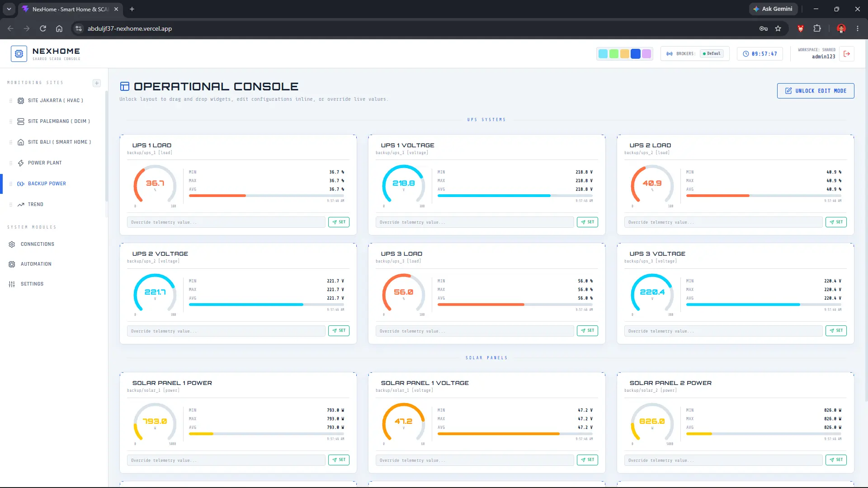Open the Default broker selector
Image resolution: width=868 pixels, height=488 pixels.
pyautogui.click(x=712, y=54)
